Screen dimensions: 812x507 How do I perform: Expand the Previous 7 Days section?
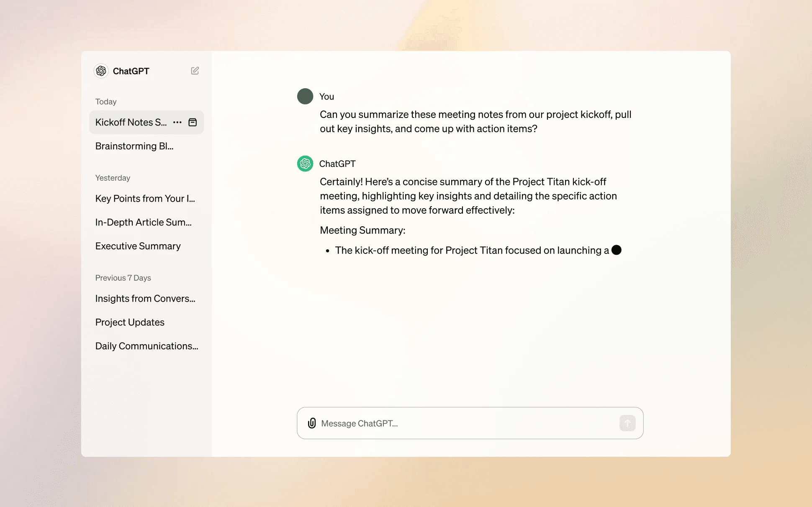123,277
